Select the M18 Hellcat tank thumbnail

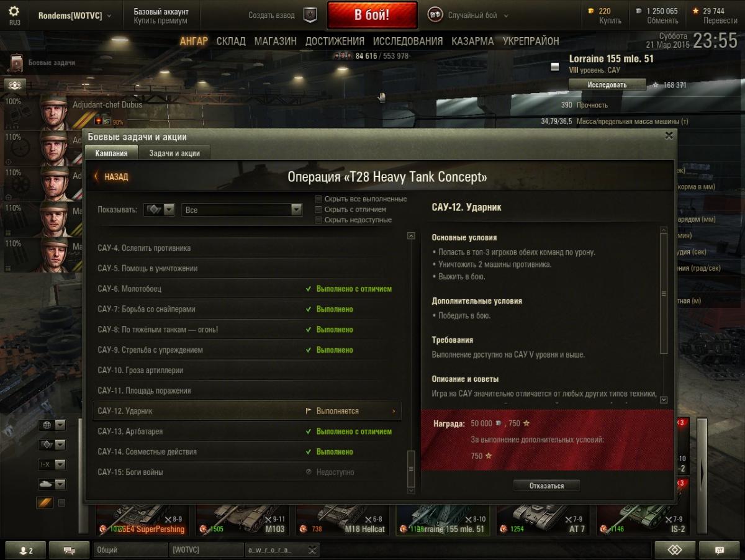(344, 520)
